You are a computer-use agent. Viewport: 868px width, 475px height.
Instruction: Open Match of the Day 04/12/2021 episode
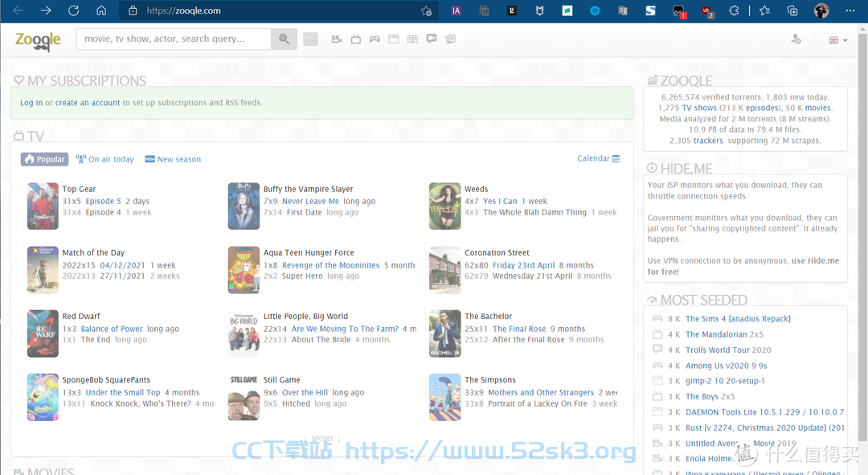(x=122, y=265)
